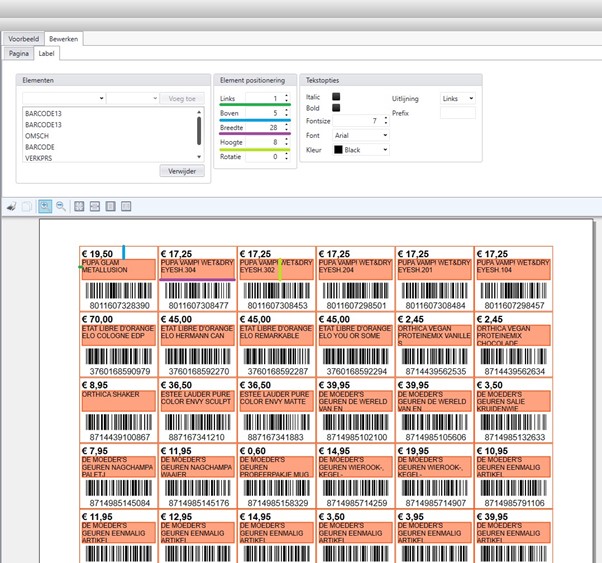
Task: Click the whole page view icon
Action: (x=111, y=206)
